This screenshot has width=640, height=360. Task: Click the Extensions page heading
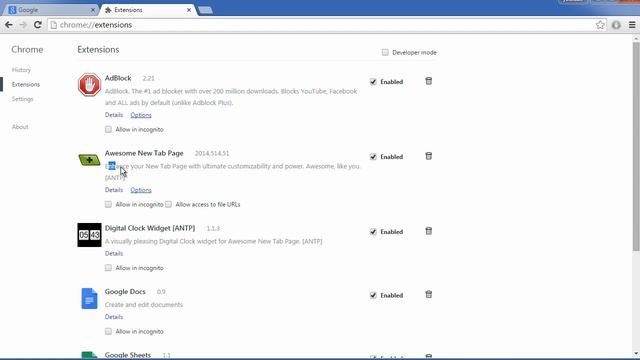click(x=98, y=49)
